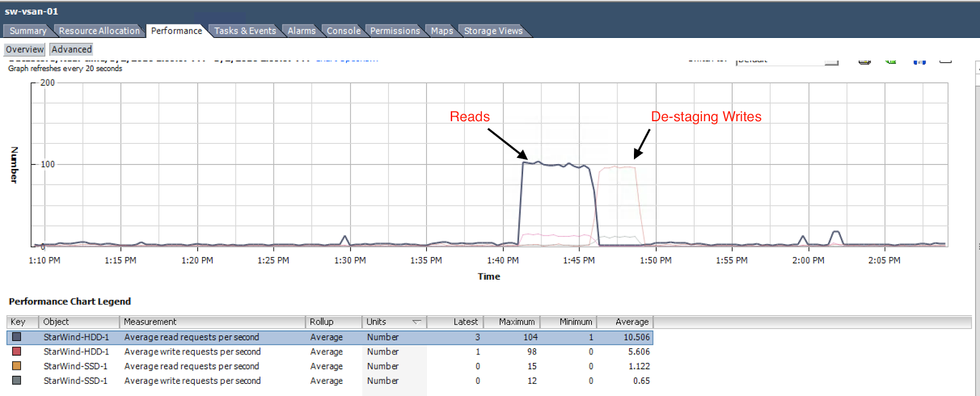This screenshot has width=980, height=396.
Task: Click orange SSD-1 read requests swatch
Action: (17, 366)
